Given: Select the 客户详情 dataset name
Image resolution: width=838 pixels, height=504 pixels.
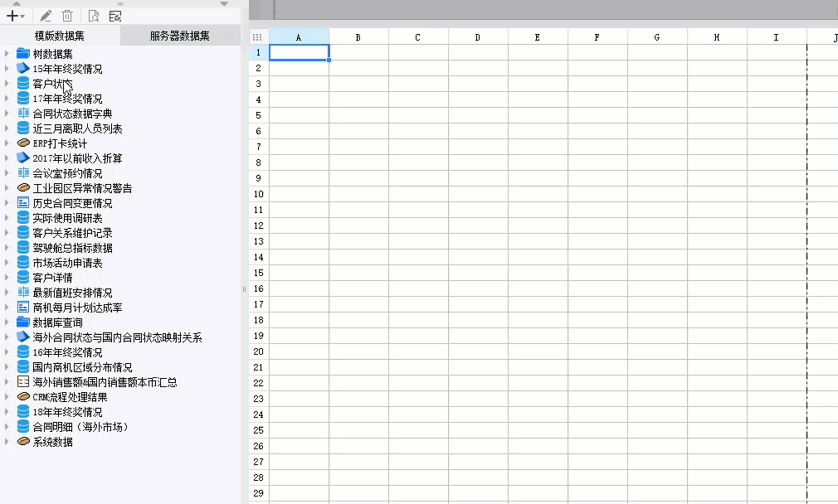Looking at the screenshot, I should (52, 279).
